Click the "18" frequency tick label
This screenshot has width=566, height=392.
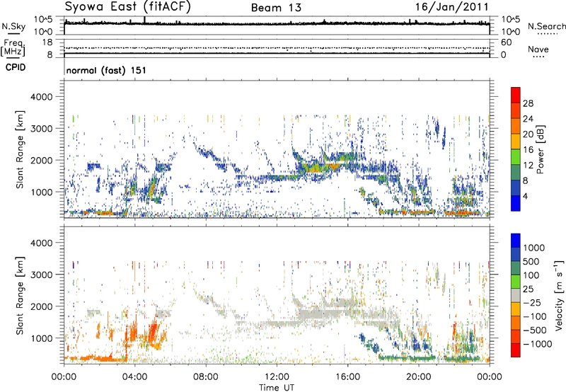pos(47,42)
